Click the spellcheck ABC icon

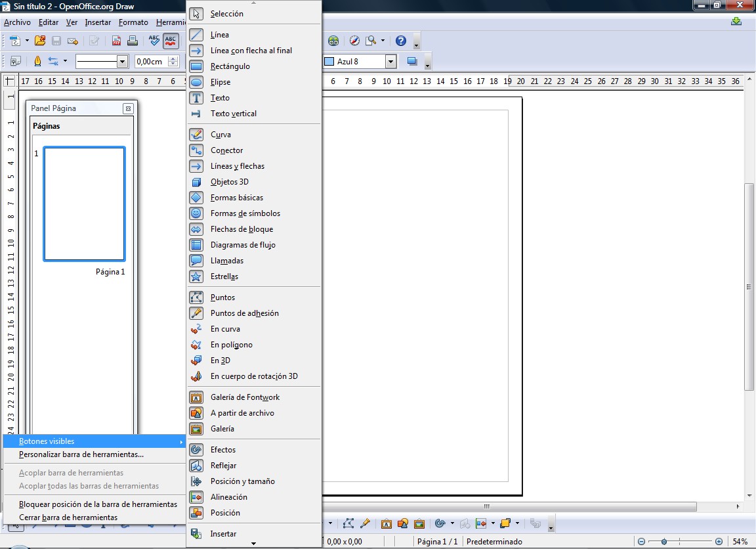(154, 41)
